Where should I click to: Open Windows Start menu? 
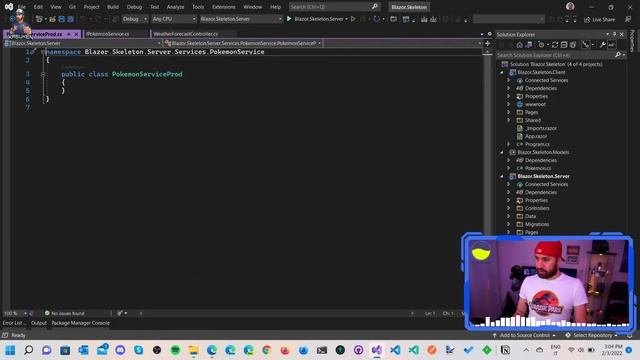click(10, 350)
